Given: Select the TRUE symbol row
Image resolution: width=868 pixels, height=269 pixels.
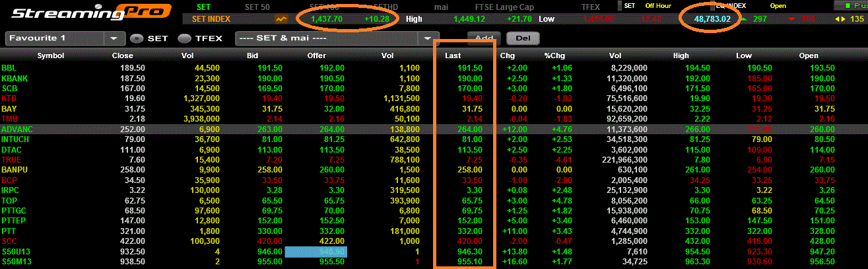Looking at the screenshot, I should (x=434, y=159).
